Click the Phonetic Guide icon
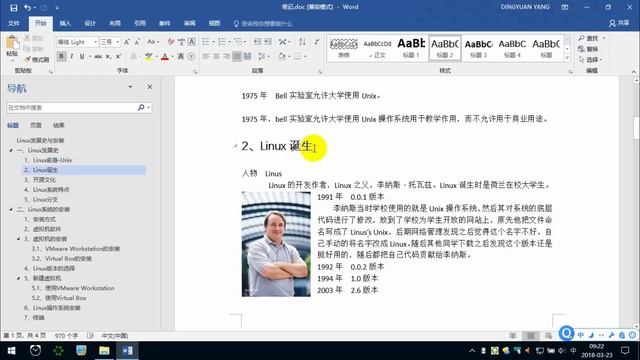 coord(181,42)
